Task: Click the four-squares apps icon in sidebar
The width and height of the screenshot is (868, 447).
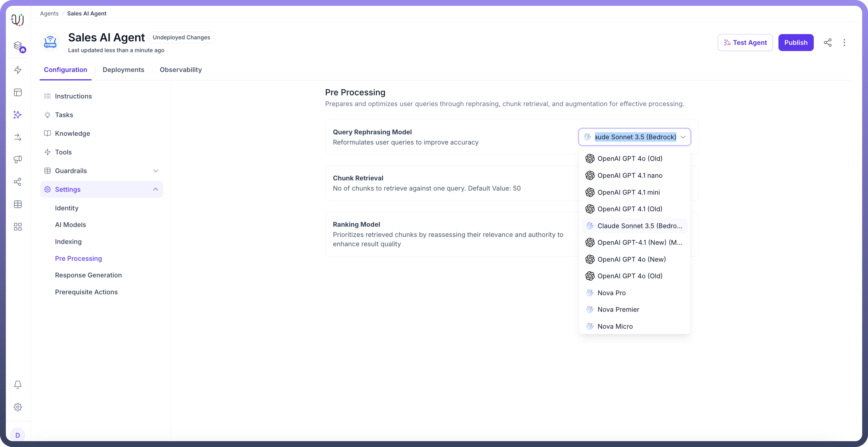Action: click(18, 227)
